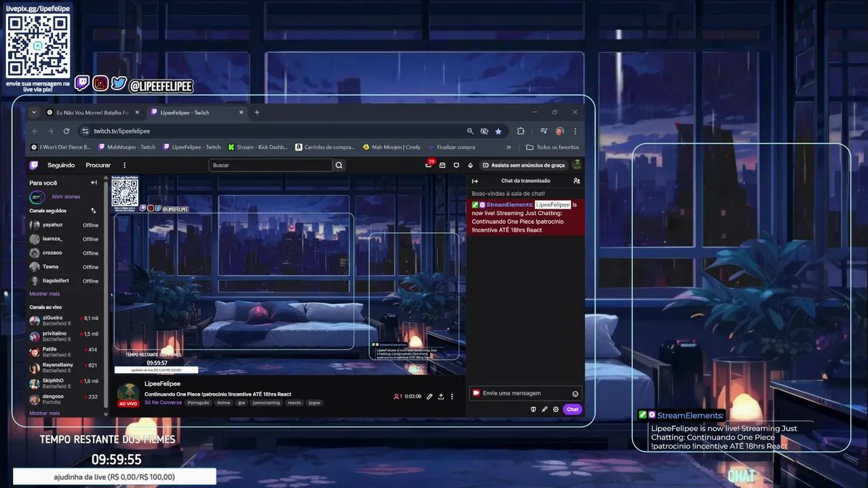This screenshot has height=488, width=868.
Task: Open the Chrome profile avatar
Action: (x=559, y=131)
